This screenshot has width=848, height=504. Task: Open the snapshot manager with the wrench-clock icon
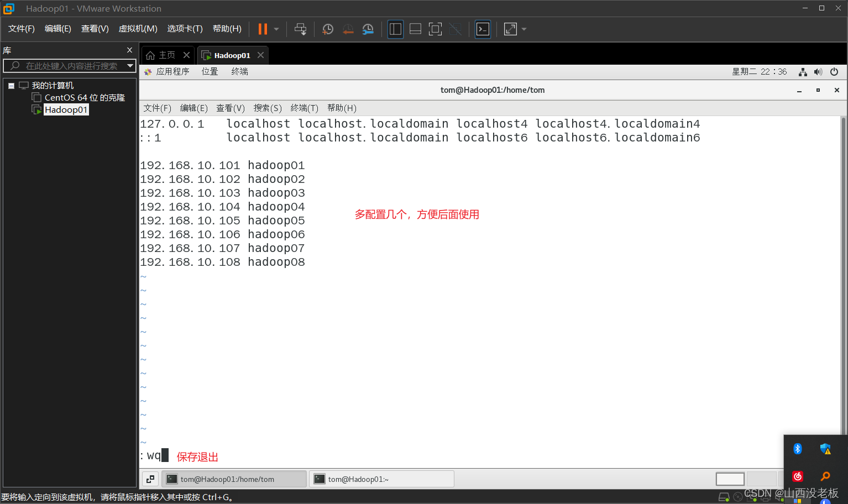coord(368,29)
